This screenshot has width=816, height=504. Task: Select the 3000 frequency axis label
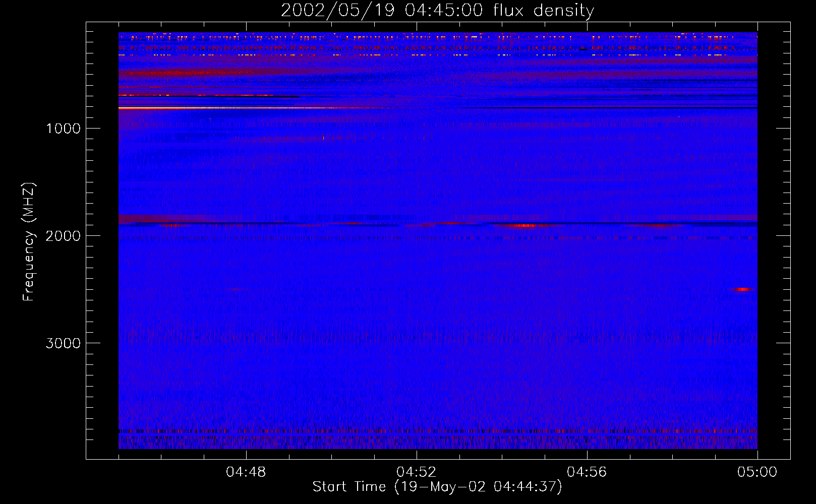(63, 343)
